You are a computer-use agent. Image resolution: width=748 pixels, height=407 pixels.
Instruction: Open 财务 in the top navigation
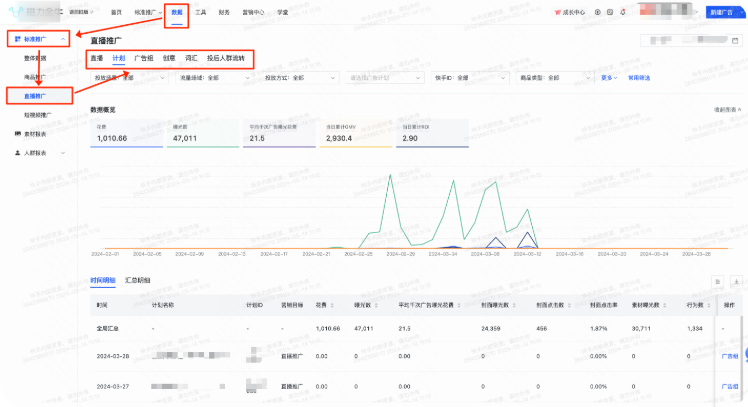pyautogui.click(x=223, y=12)
